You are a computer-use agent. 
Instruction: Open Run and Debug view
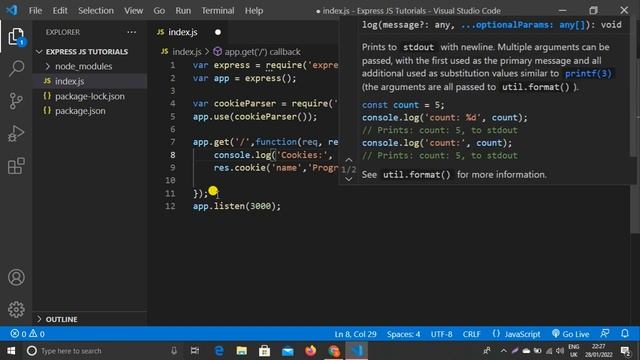[16, 133]
